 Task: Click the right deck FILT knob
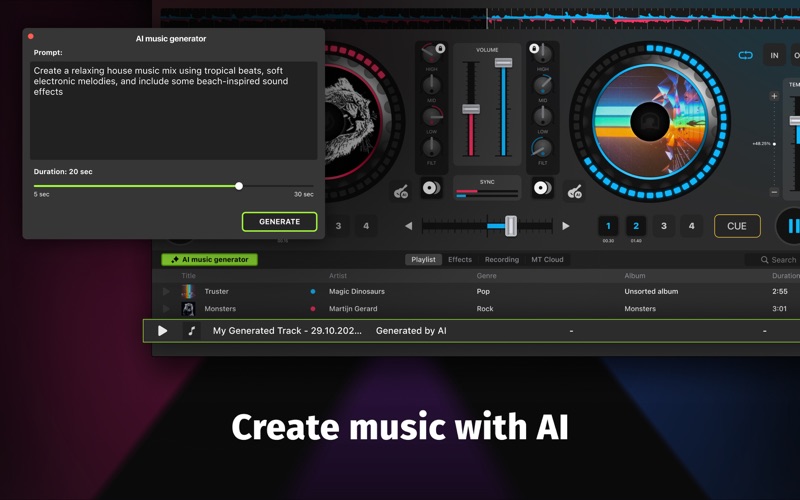tap(542, 147)
